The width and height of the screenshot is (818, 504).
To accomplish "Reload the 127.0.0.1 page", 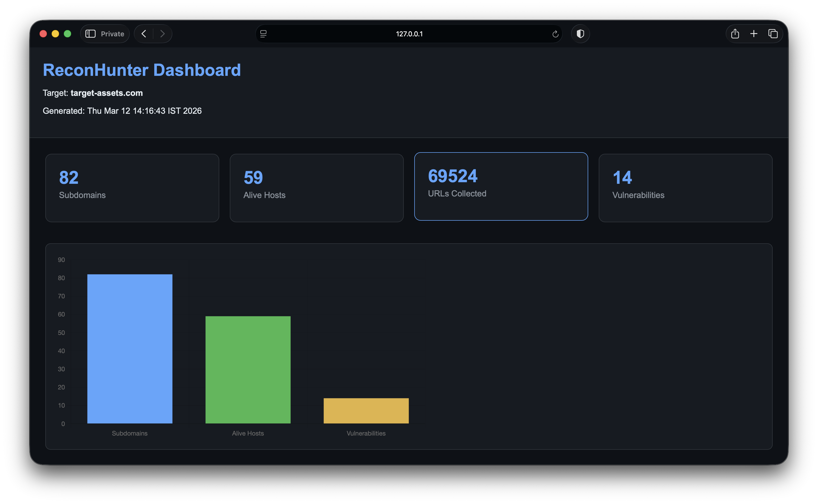I will click(x=555, y=34).
